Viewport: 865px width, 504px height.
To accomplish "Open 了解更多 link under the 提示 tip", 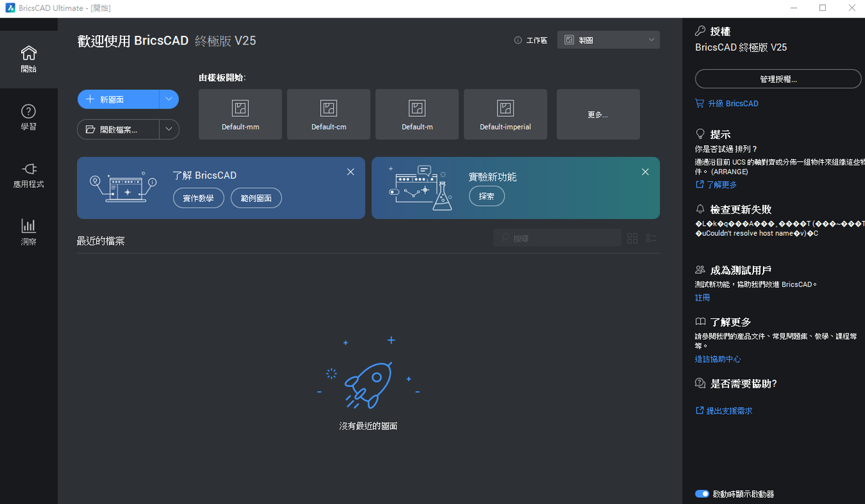I will coord(716,184).
